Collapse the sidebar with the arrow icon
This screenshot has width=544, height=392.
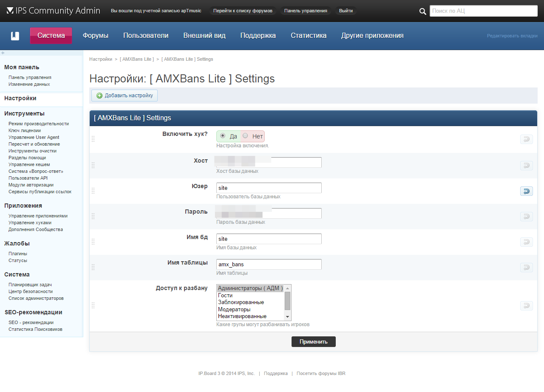3,53
